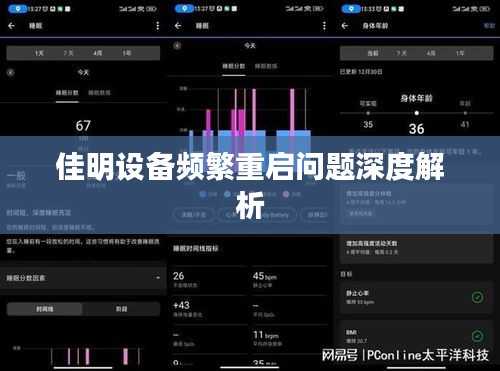
Task: Open 睡眠分数 tab on left screen
Action: coord(67,93)
